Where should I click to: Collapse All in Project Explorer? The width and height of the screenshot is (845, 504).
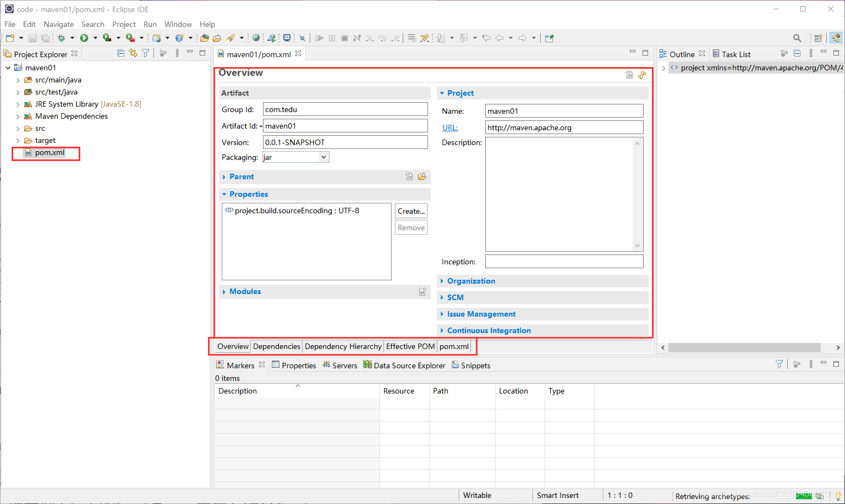point(121,53)
